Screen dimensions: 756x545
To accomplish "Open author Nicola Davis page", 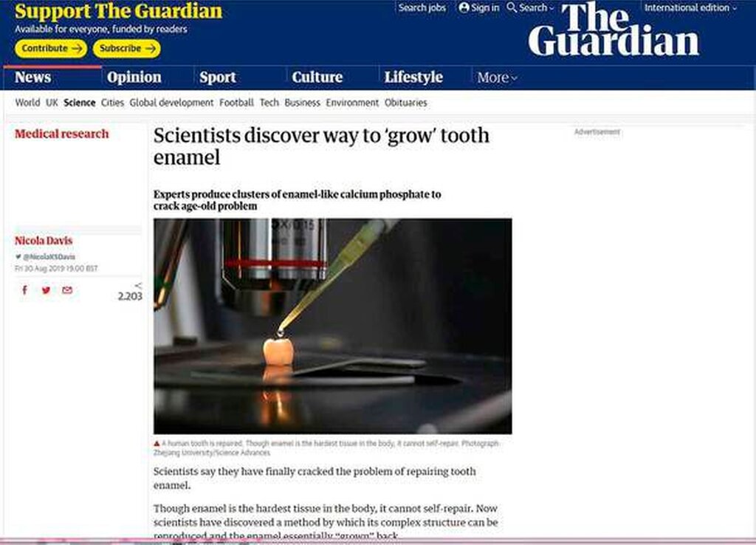I will click(x=44, y=241).
